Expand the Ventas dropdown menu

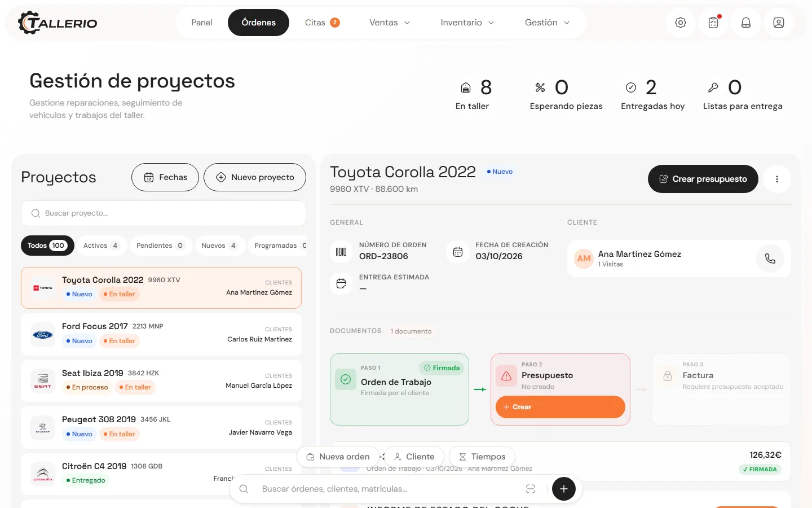pos(390,23)
